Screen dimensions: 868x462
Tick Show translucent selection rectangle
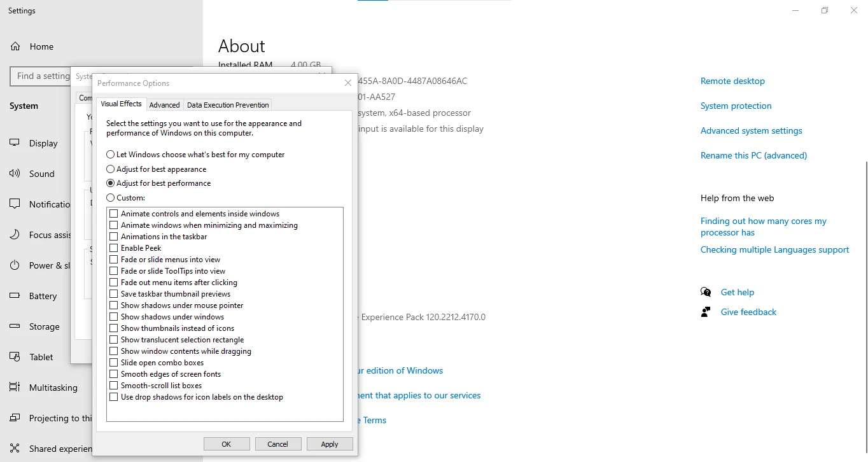point(114,340)
